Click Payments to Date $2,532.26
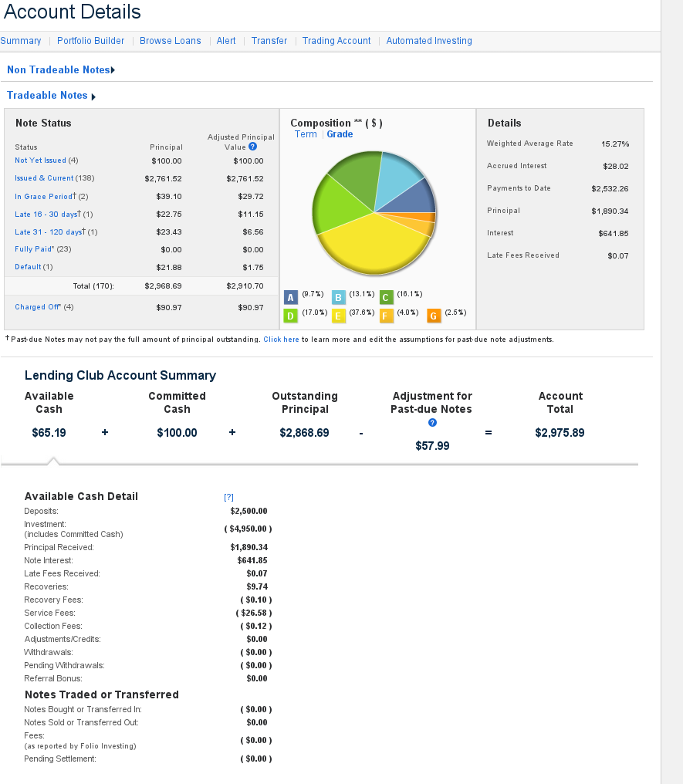Screen dimensions: 683x784 click(610, 188)
